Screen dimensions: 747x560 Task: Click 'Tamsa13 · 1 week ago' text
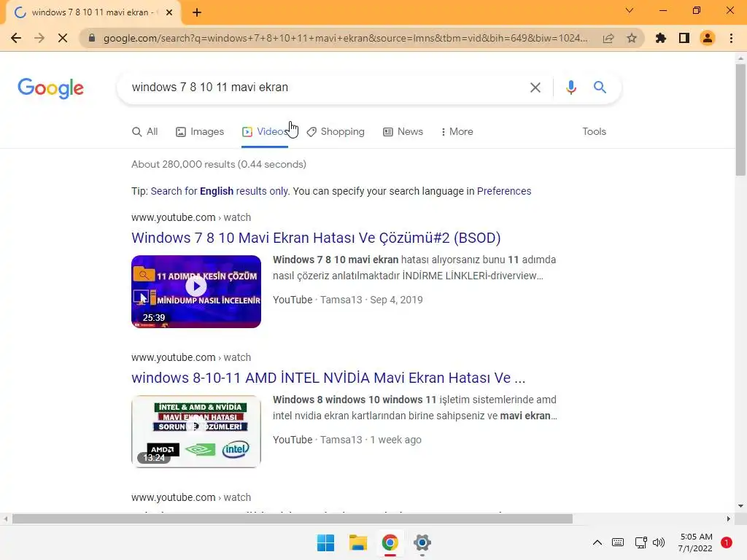coord(371,440)
